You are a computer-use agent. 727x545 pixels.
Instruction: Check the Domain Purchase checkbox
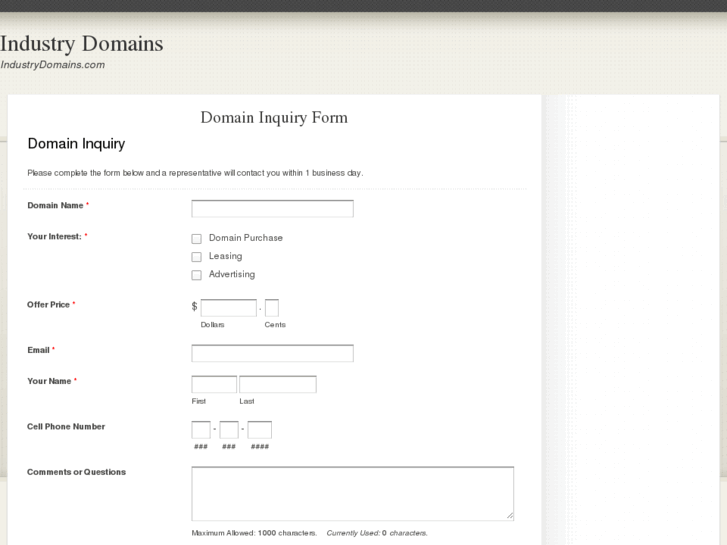pyautogui.click(x=197, y=238)
